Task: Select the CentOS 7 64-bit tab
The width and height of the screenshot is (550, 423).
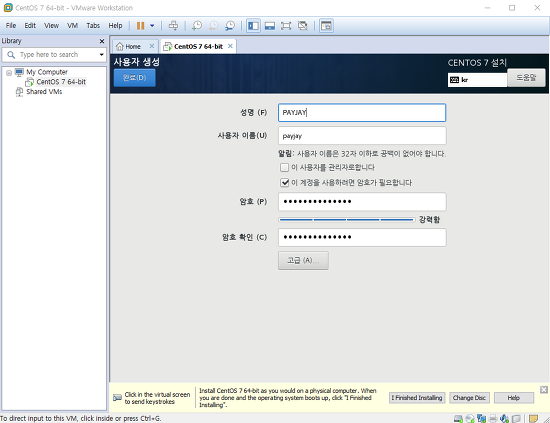Action: (x=198, y=46)
